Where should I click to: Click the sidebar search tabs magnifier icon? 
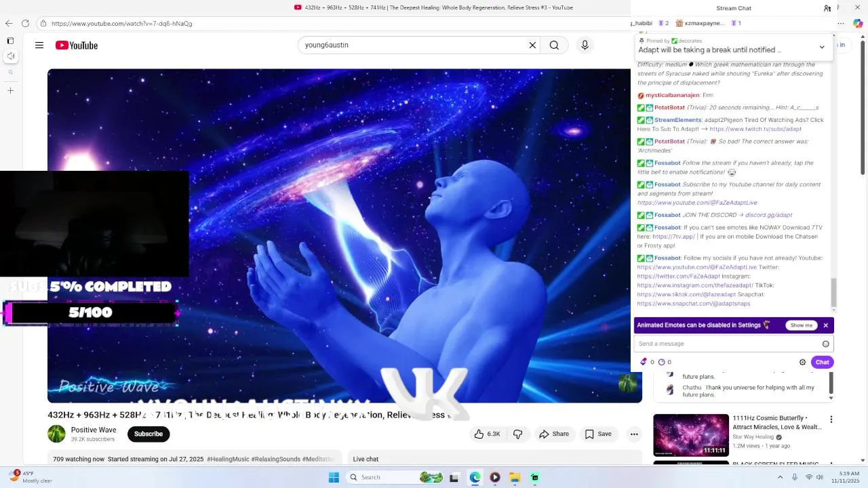coord(10,72)
